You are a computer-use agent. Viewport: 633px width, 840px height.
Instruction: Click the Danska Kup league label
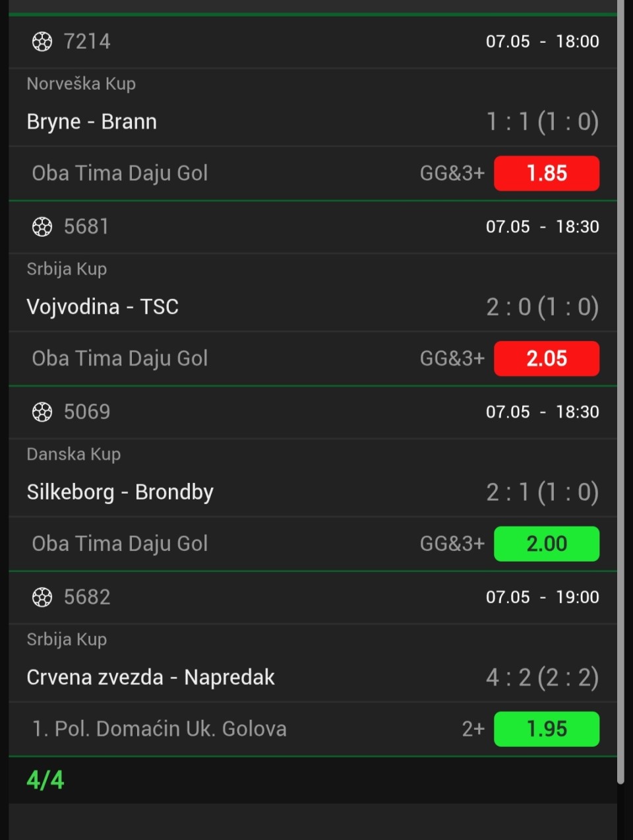point(74,454)
